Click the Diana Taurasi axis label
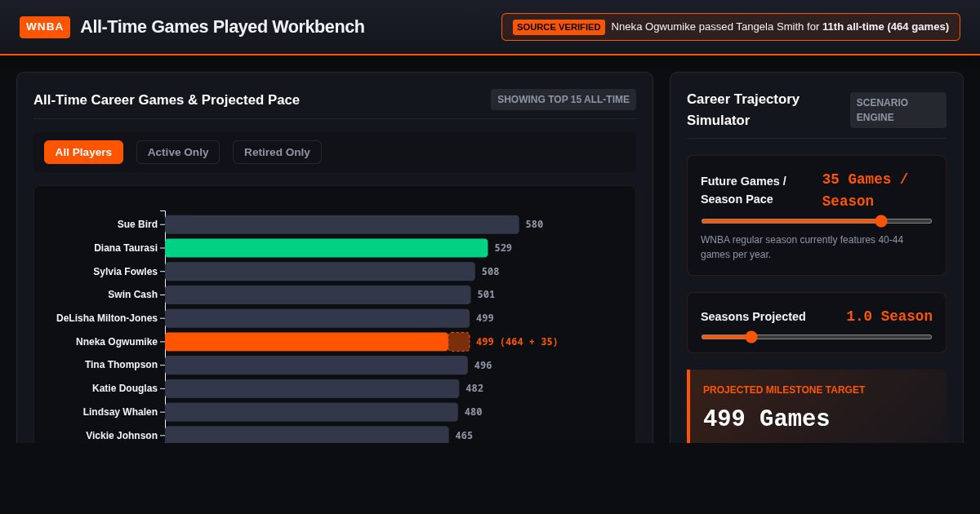The height and width of the screenshot is (514, 980). 126,248
